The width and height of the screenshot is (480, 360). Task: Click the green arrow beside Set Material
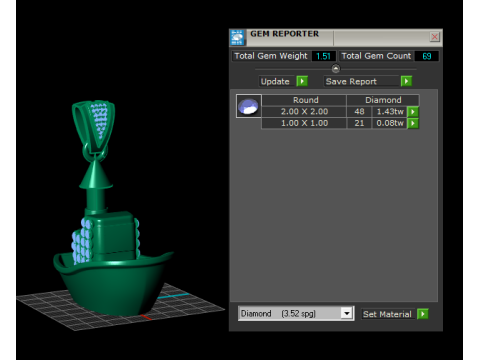[423, 314]
